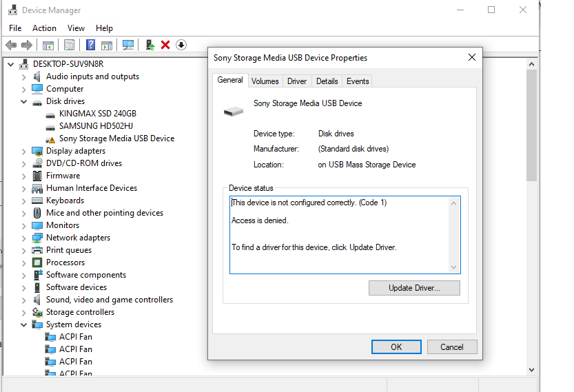The width and height of the screenshot is (574, 392).
Task: Click the Forward arrow in toolbar
Action: [x=27, y=45]
